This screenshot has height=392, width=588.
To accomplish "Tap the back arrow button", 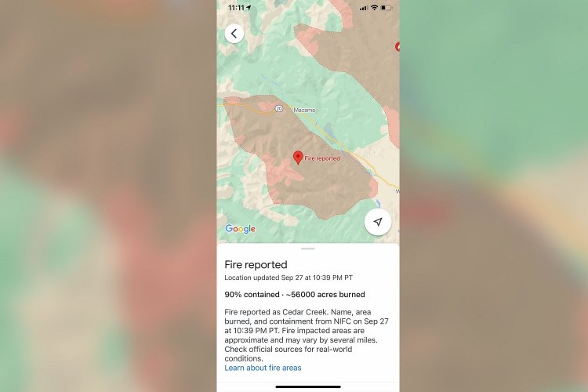I will click(x=234, y=34).
